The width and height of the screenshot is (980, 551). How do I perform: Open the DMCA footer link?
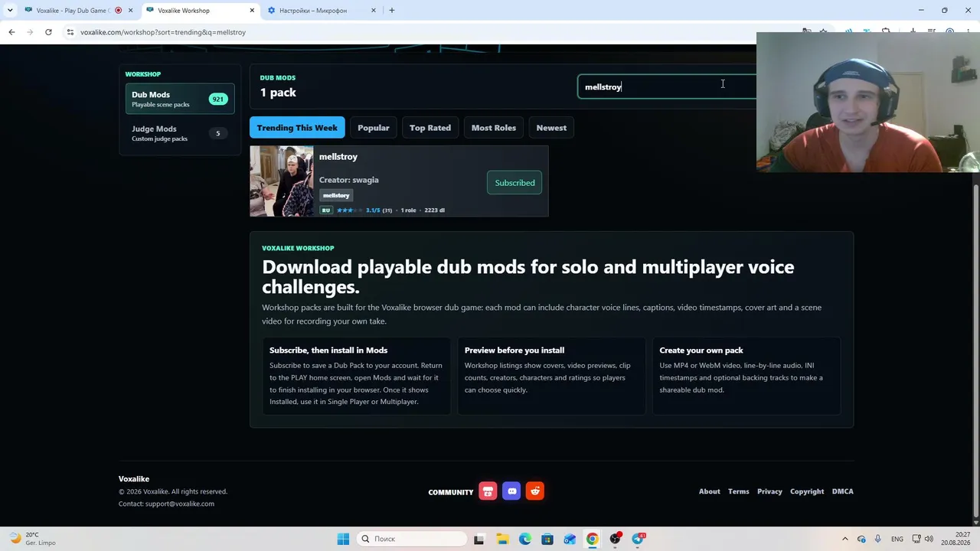[x=843, y=491]
